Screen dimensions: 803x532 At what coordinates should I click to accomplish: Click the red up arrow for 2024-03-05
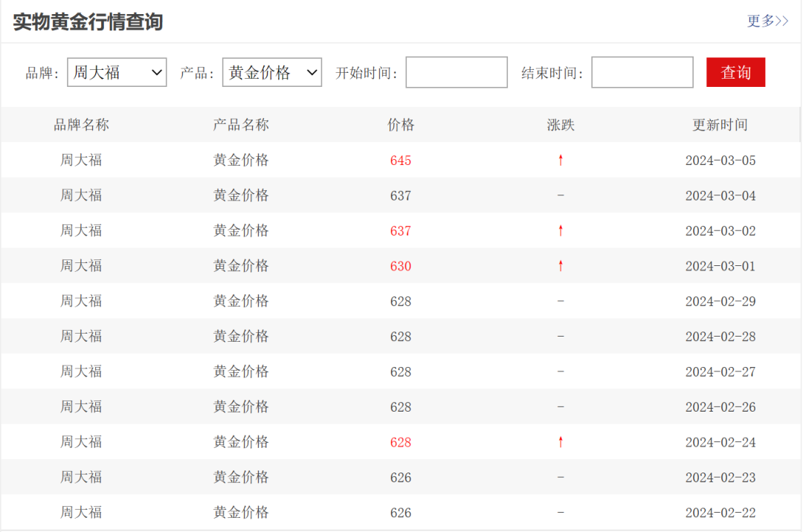click(561, 160)
